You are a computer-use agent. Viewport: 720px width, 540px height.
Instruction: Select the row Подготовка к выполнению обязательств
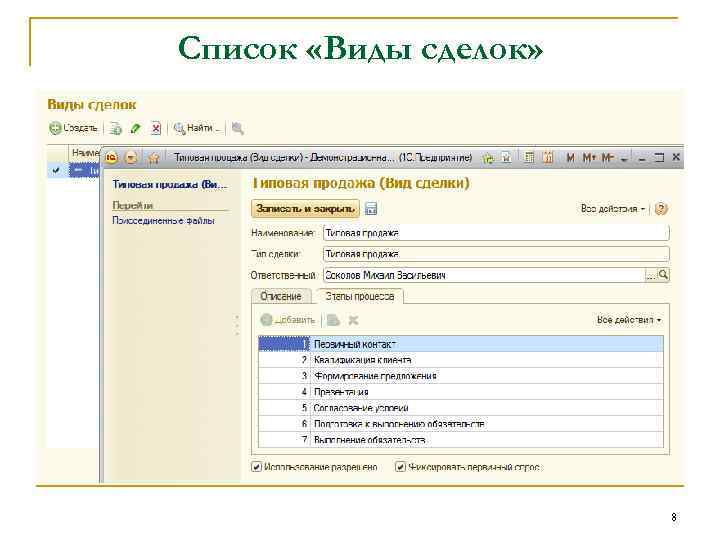(461, 424)
